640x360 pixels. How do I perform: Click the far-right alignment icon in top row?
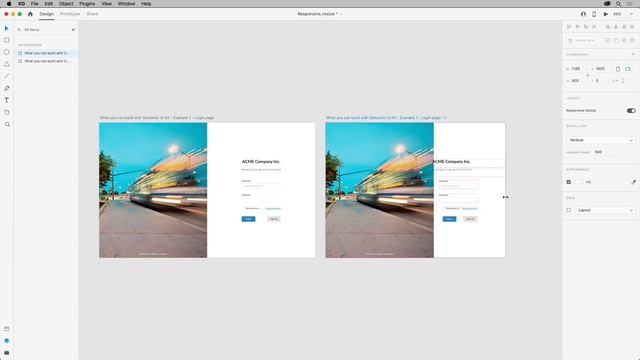point(632,27)
